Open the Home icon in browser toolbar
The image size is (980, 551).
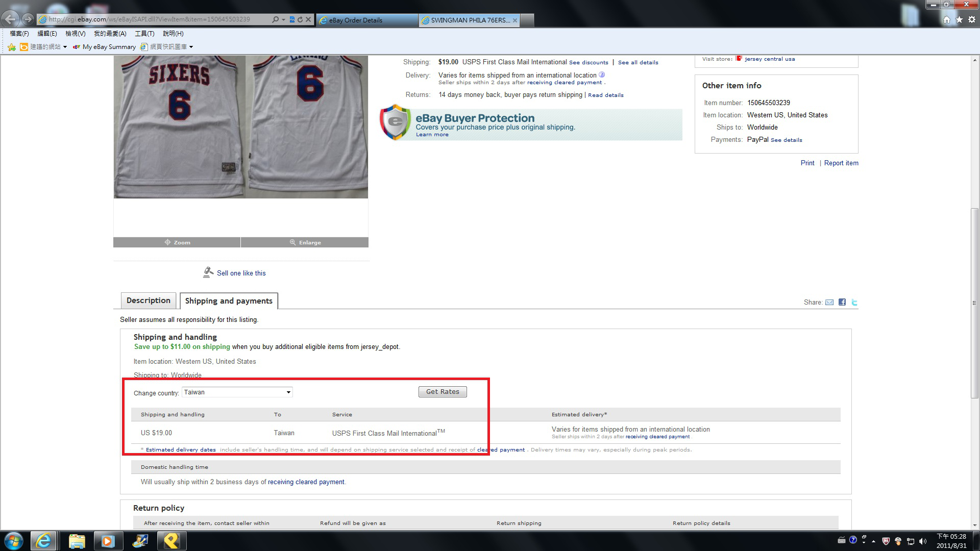pyautogui.click(x=947, y=19)
